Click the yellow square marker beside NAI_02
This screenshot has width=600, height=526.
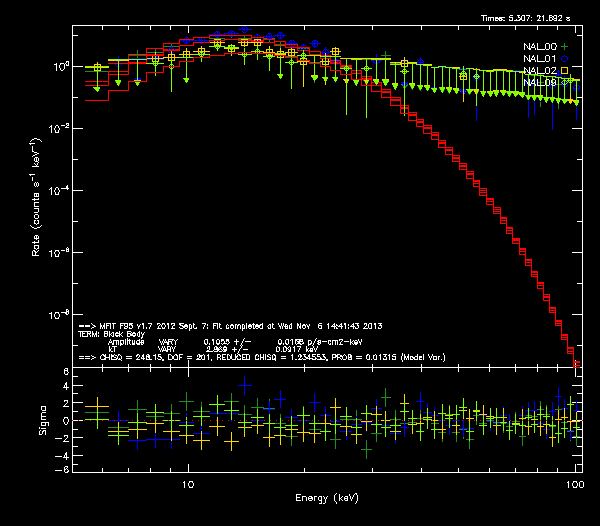[565, 71]
